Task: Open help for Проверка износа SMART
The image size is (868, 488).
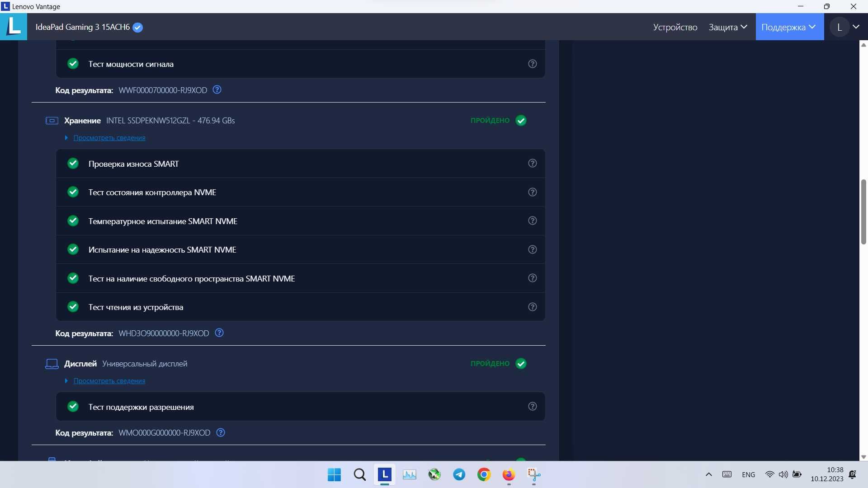Action: [x=533, y=163]
